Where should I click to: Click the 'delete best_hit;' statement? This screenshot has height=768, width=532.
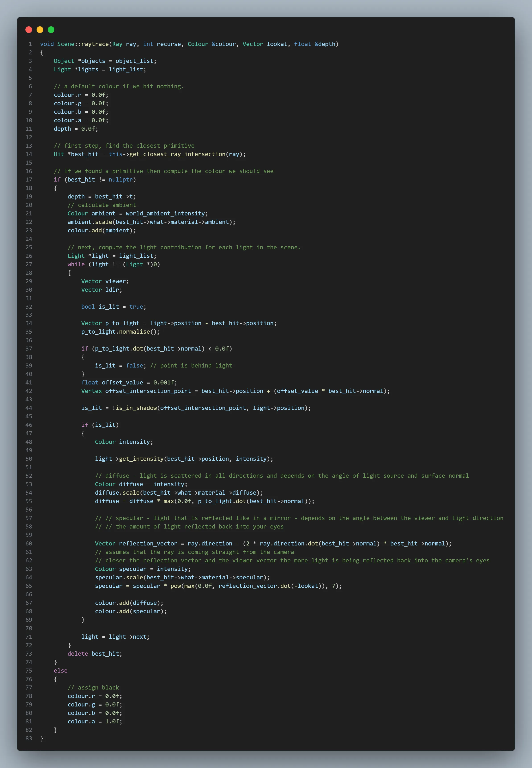tap(95, 654)
